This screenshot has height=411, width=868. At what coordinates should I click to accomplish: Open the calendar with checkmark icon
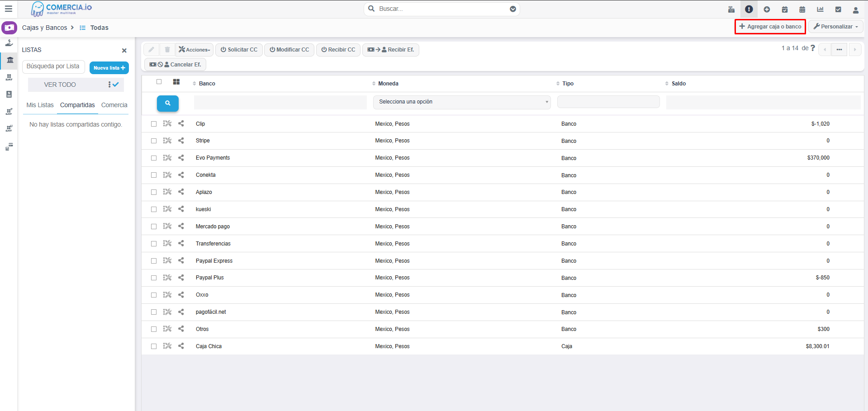pos(785,9)
